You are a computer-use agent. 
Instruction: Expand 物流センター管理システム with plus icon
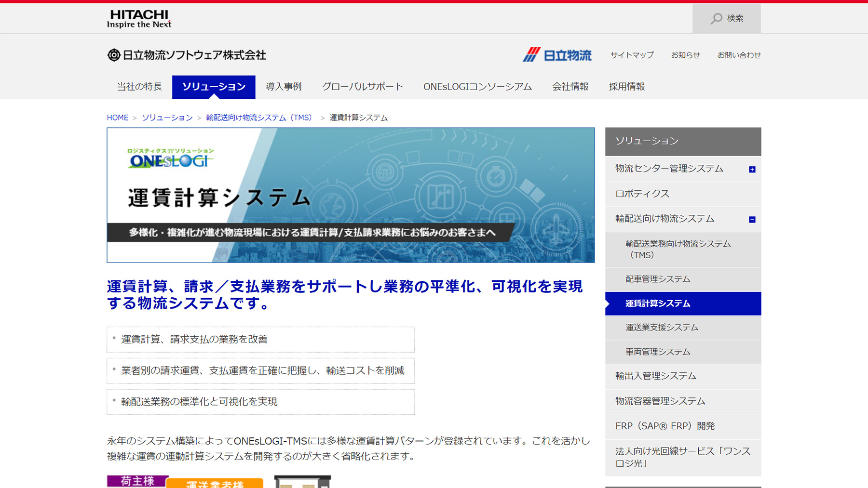point(752,169)
